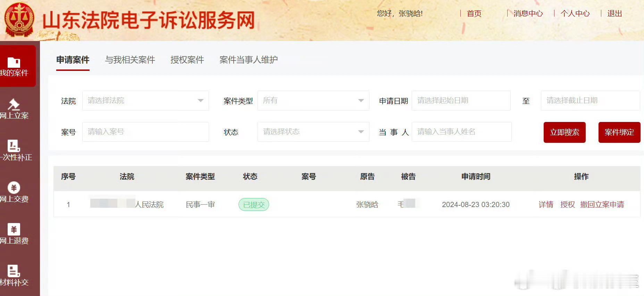Click 授权 link for case row 1
Viewport: 644px width, 296px height.
pos(568,205)
